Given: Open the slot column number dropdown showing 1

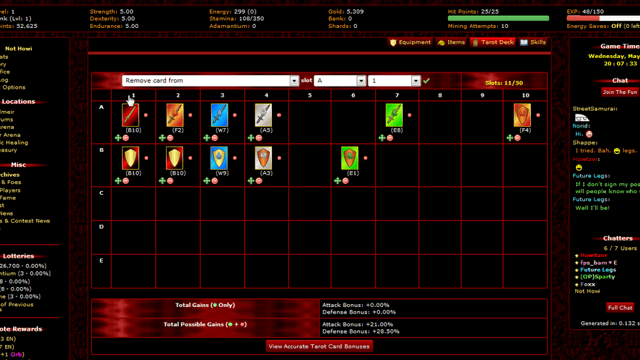Looking at the screenshot, I should [394, 81].
